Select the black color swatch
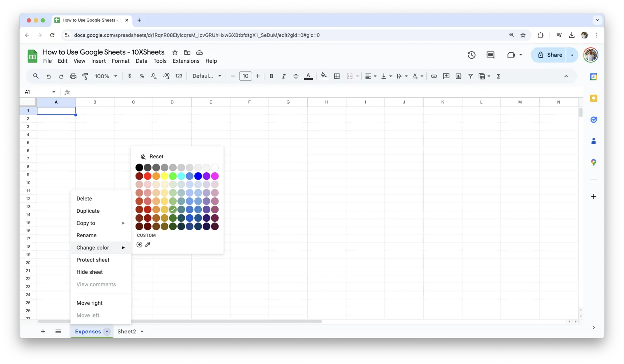This screenshot has height=364, width=624. point(139,168)
